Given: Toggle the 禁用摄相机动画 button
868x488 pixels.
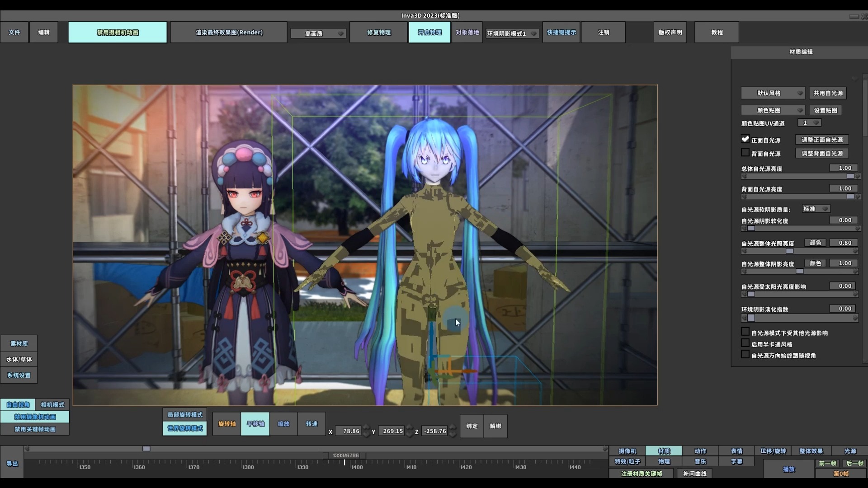Looking at the screenshot, I should [x=118, y=33].
